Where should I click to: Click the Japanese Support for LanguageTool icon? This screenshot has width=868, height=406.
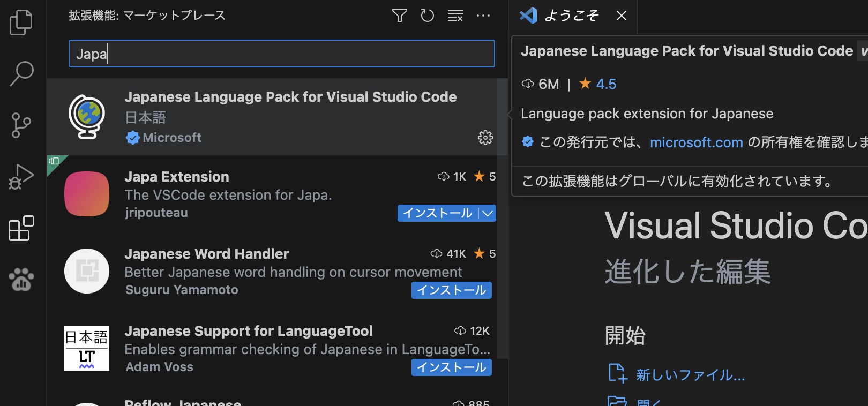pyautogui.click(x=87, y=348)
